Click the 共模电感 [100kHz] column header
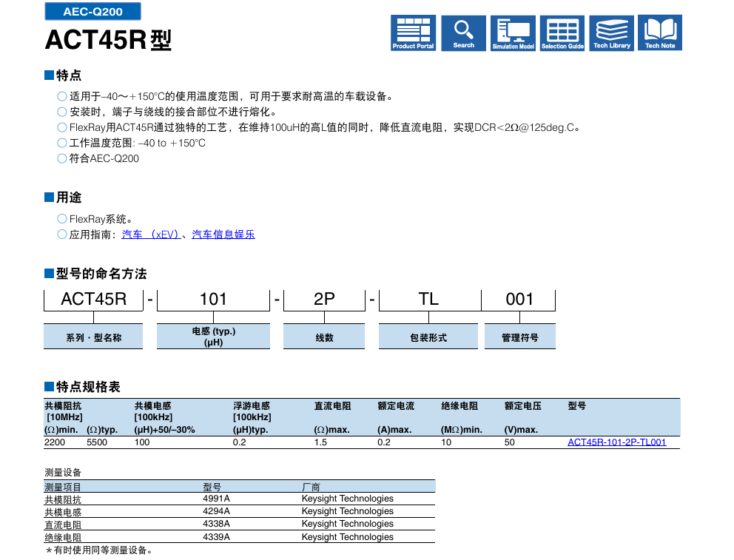734x560 pixels. pyautogui.click(x=153, y=411)
